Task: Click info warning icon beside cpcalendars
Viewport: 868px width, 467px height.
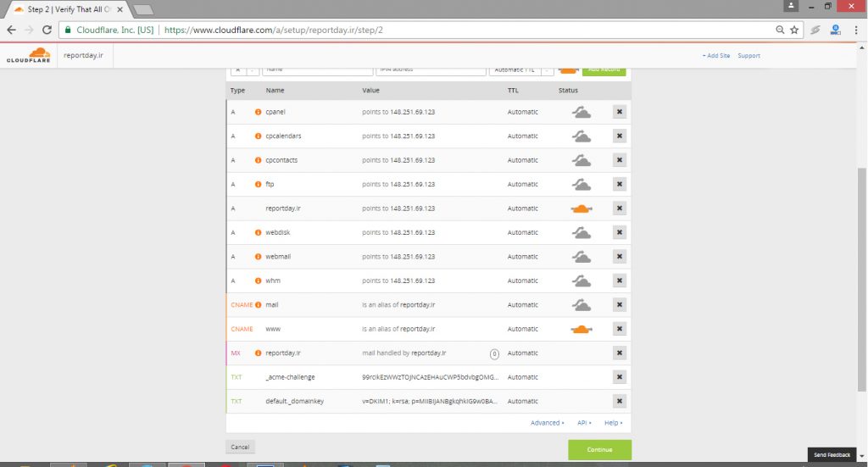Action: (258, 136)
